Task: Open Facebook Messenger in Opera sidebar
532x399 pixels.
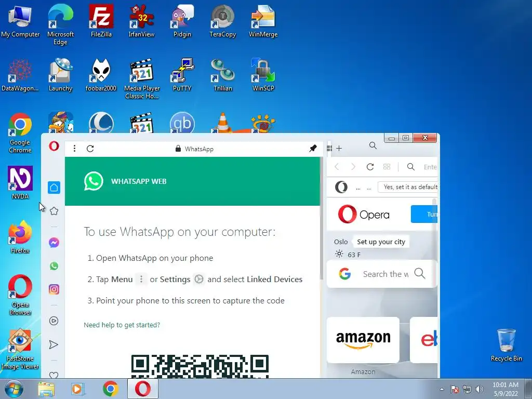Action: [x=54, y=243]
